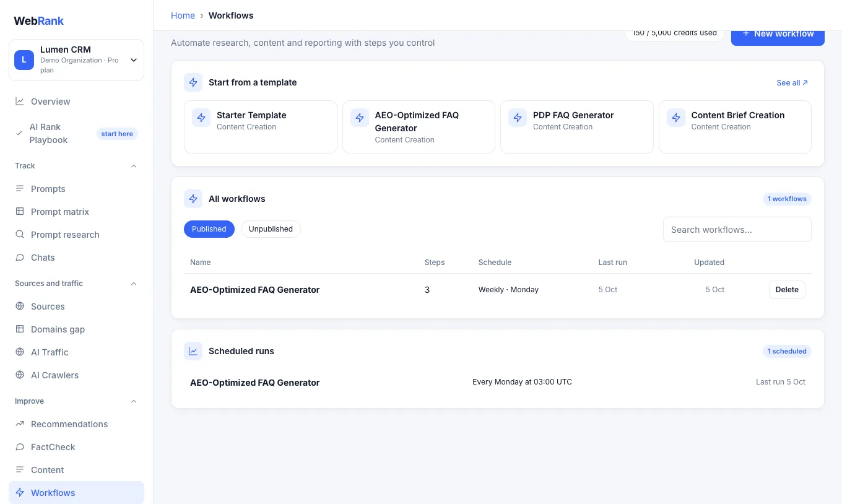Click the Chats speech bubble icon
The image size is (842, 504).
tap(20, 258)
